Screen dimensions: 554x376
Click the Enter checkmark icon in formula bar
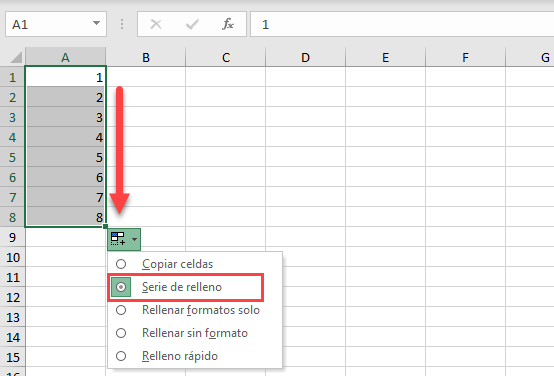click(x=192, y=24)
